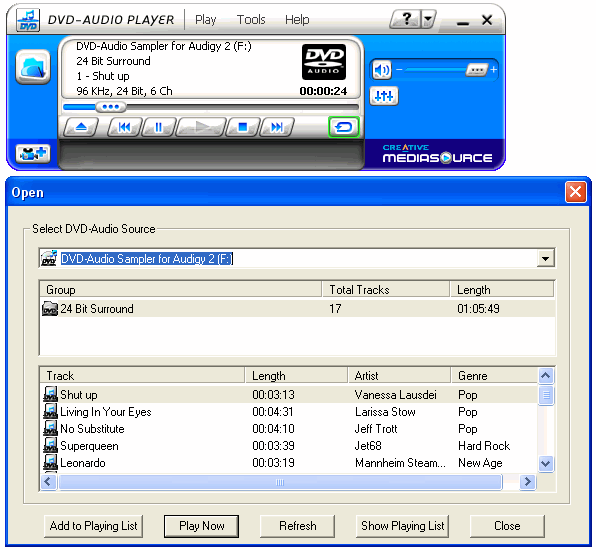
Task: Minimize the DVD-Audio Player window
Action: coord(463,23)
